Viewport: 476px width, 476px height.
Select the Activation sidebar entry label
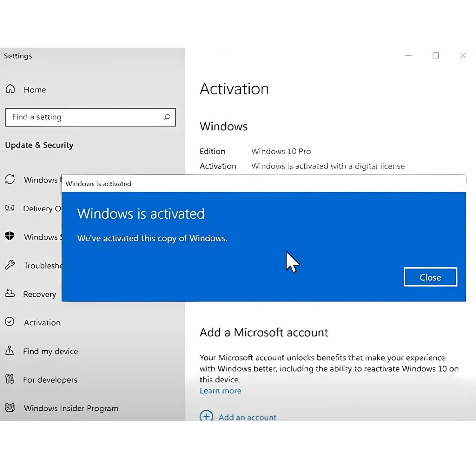(42, 322)
